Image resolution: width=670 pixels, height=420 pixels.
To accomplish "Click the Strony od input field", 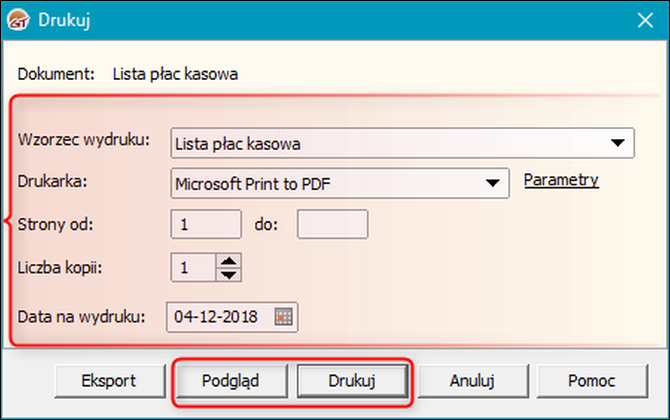I will pos(206,225).
